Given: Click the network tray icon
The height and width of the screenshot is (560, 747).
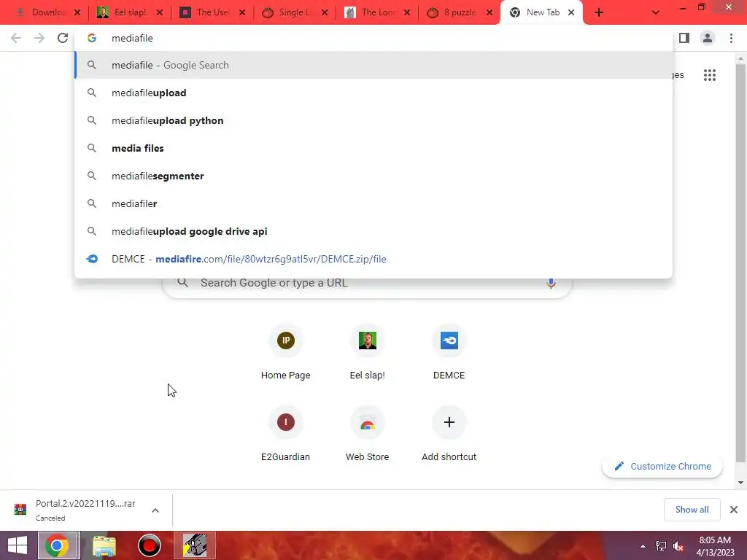Looking at the screenshot, I should pyautogui.click(x=661, y=546).
